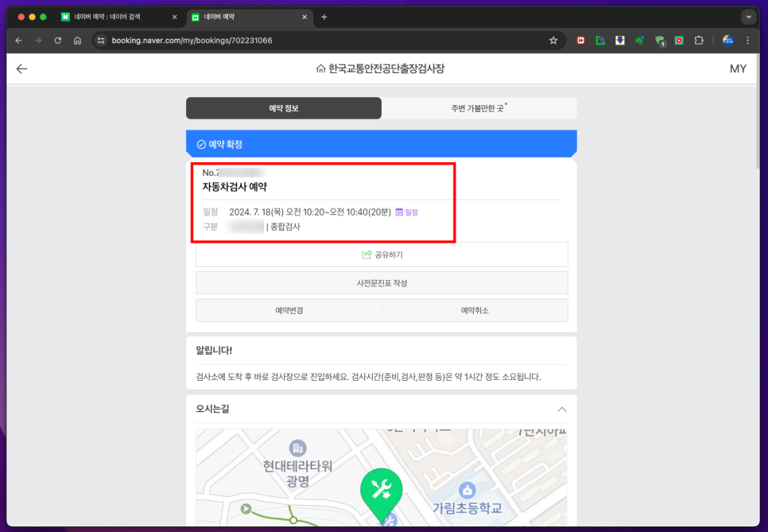Open the MY link in the header
The width and height of the screenshot is (768, 532).
click(738, 69)
